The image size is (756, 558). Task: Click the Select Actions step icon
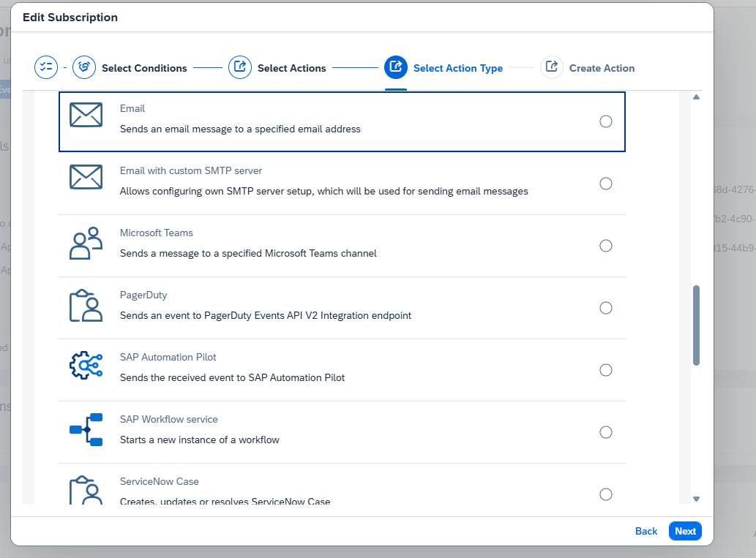coord(239,67)
